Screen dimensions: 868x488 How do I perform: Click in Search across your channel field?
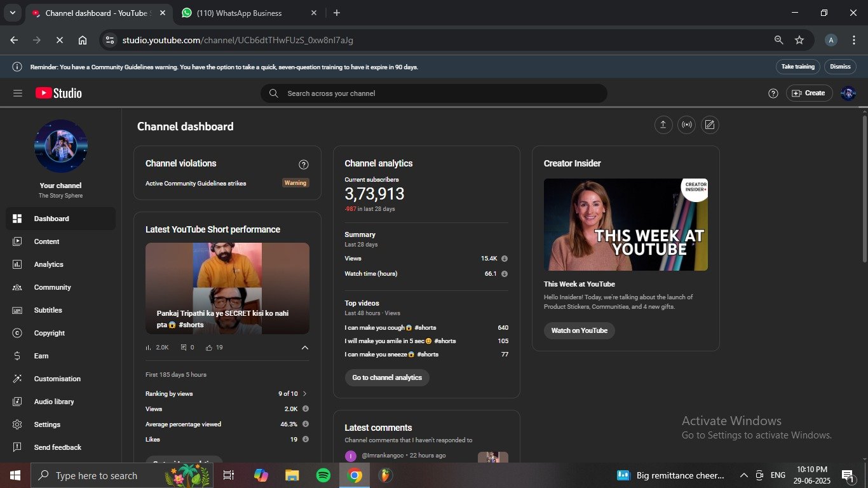pos(434,93)
